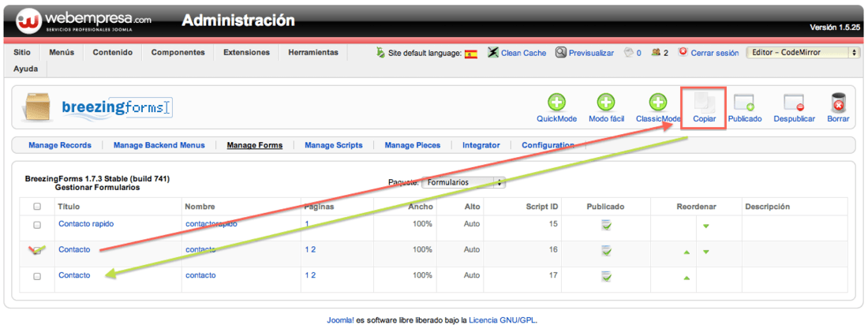Go to Manage Scripts tab
868x325 pixels.
(333, 145)
